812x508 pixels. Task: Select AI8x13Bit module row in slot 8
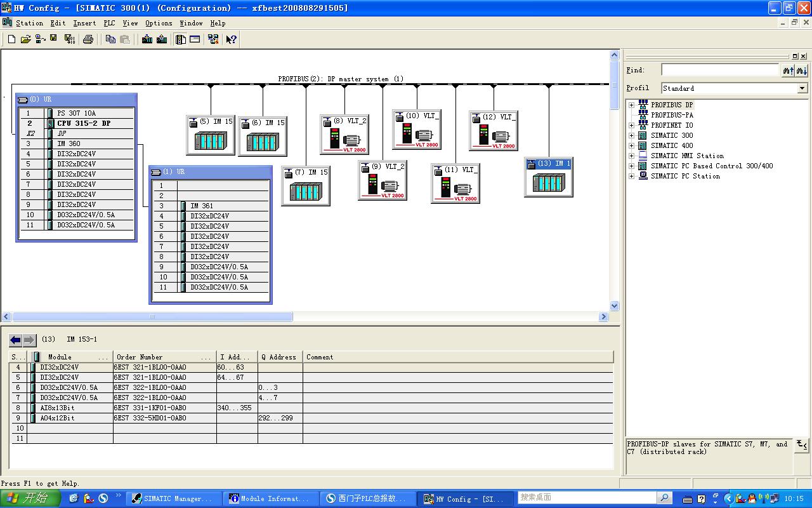point(311,408)
